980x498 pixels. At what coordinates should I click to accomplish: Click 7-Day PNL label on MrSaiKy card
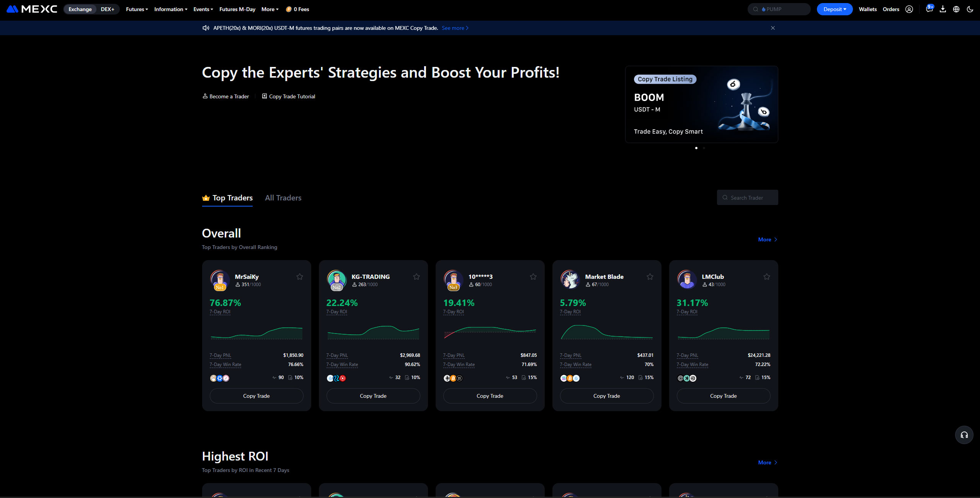pyautogui.click(x=220, y=355)
